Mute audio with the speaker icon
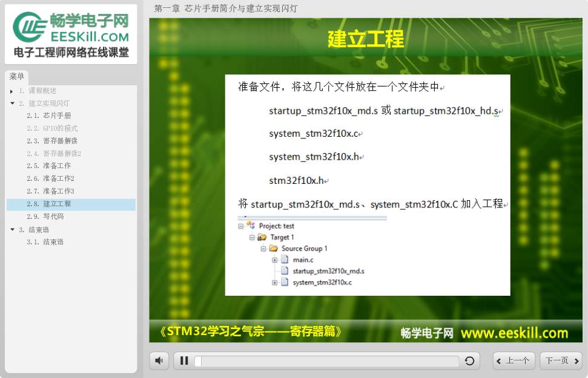Viewport: 588px width, 378px height. point(159,360)
